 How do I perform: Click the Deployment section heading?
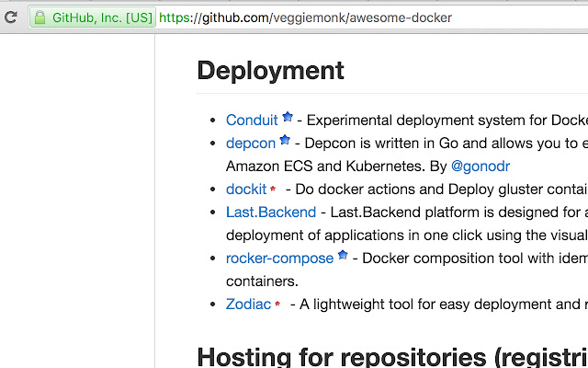point(270,70)
